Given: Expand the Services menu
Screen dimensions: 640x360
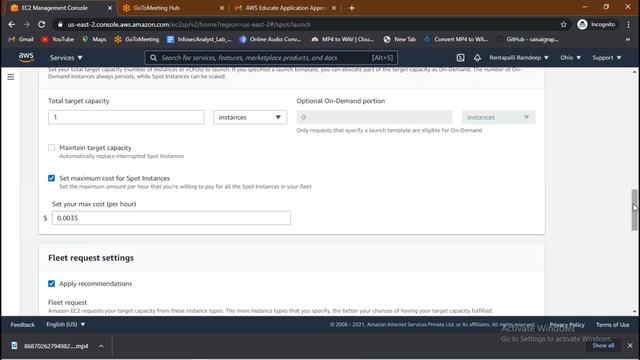Looking at the screenshot, I should (66, 58).
